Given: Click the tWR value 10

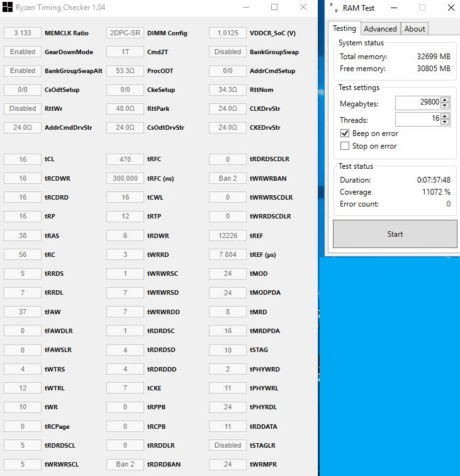Looking at the screenshot, I should (x=23, y=407).
